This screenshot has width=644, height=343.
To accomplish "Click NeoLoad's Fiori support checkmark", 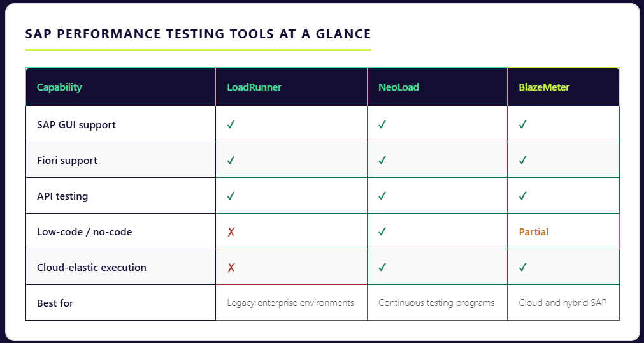I will pyautogui.click(x=382, y=160).
